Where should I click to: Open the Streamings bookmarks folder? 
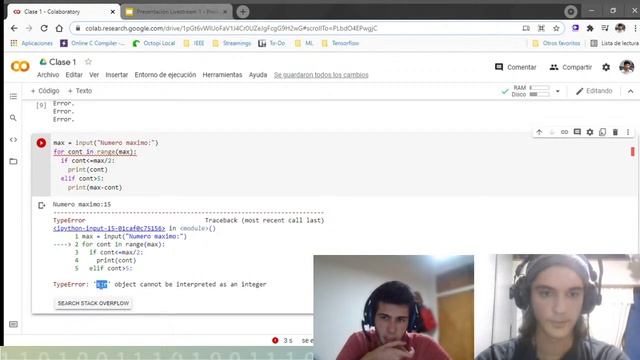pyautogui.click(x=232, y=43)
